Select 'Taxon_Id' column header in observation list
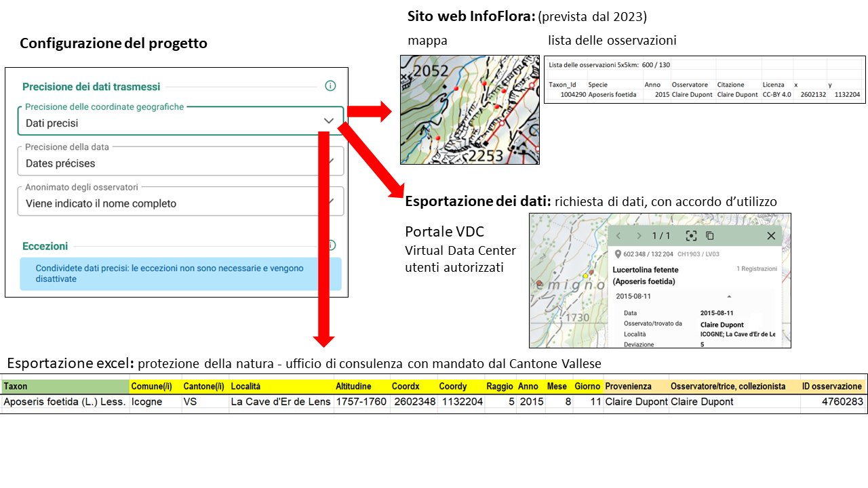This screenshot has width=868, height=488. pos(561,85)
